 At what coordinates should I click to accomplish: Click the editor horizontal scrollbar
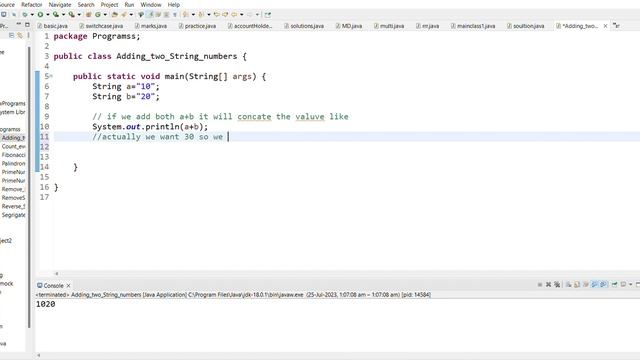[x=347, y=274]
